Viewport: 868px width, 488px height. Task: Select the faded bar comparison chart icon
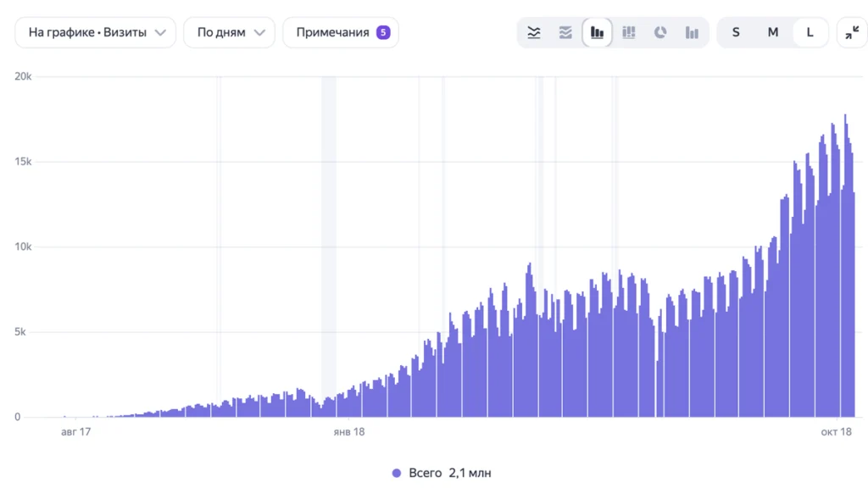click(692, 33)
